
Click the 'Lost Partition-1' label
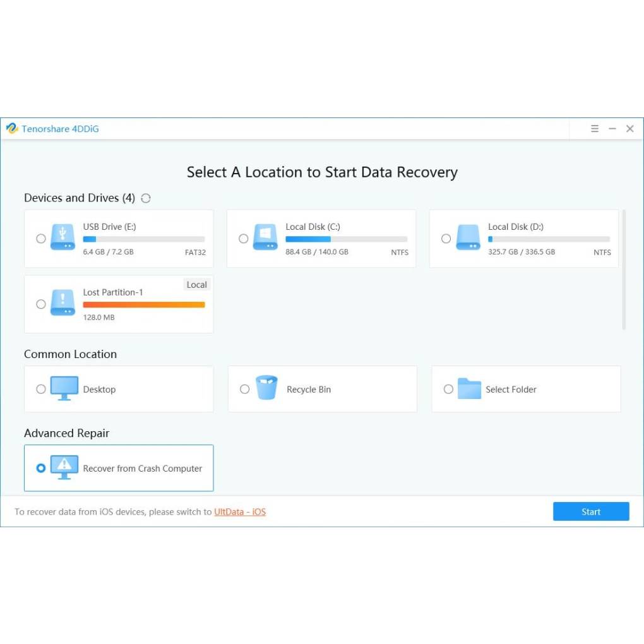113,292
